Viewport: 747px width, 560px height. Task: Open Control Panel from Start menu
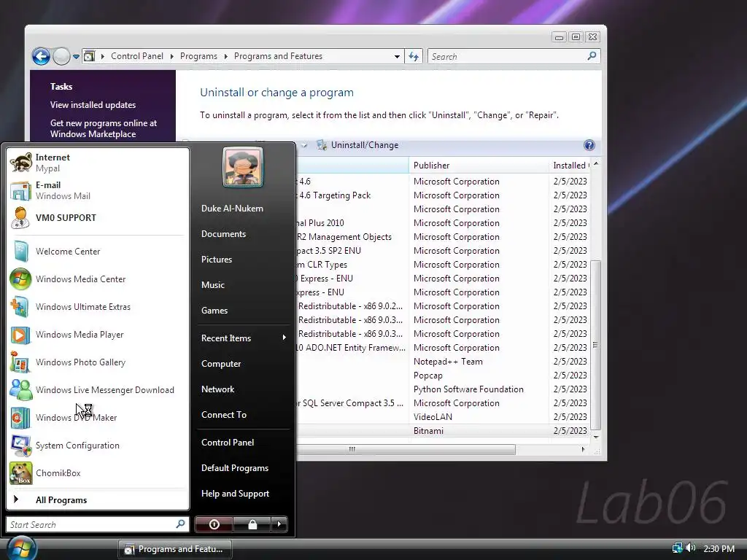(228, 443)
